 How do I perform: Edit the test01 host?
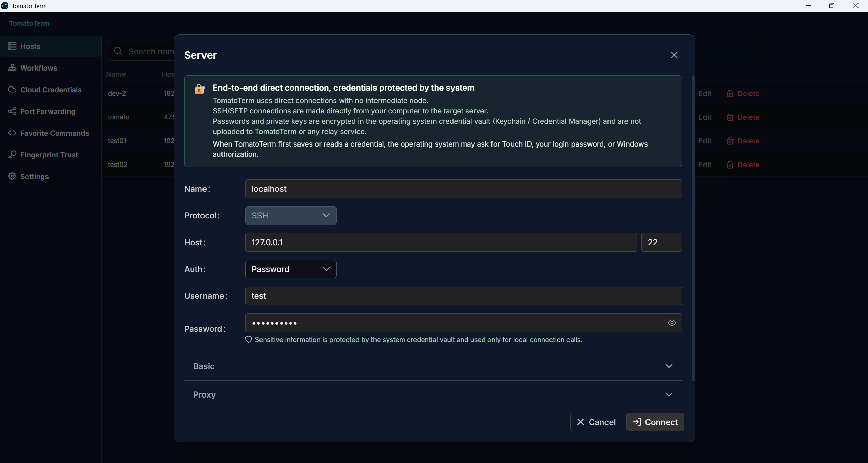(705, 141)
